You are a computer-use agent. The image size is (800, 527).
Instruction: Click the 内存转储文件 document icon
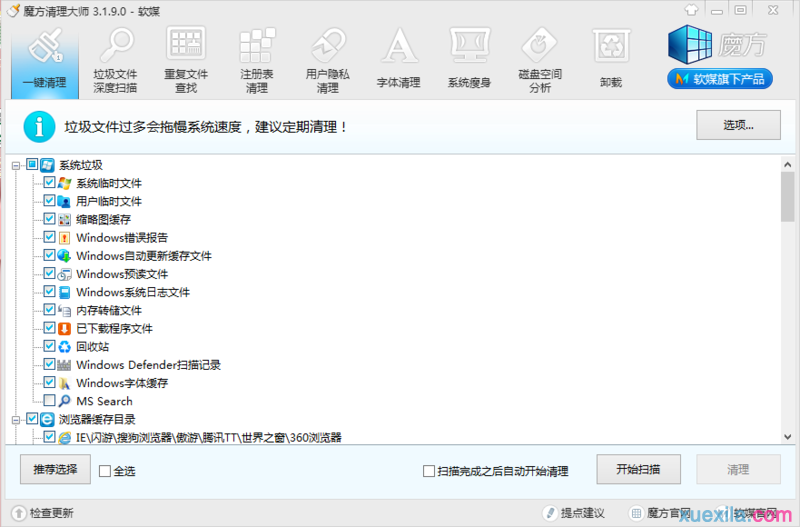64,310
